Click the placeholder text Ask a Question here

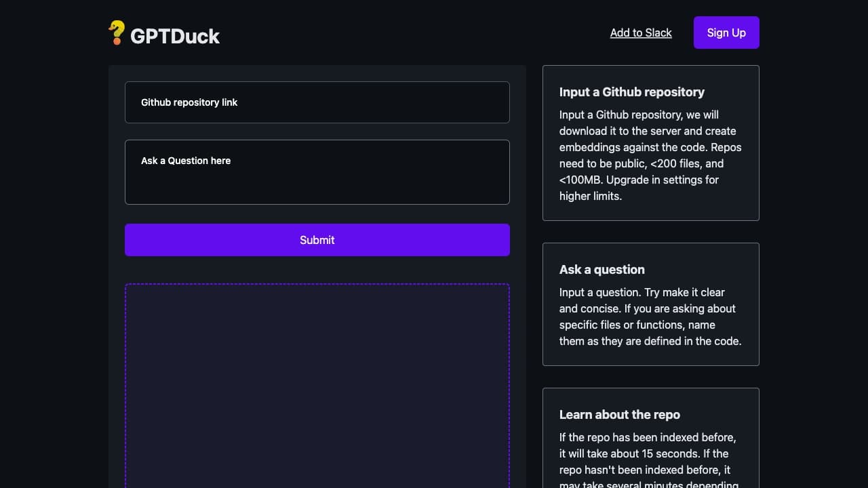point(186,161)
